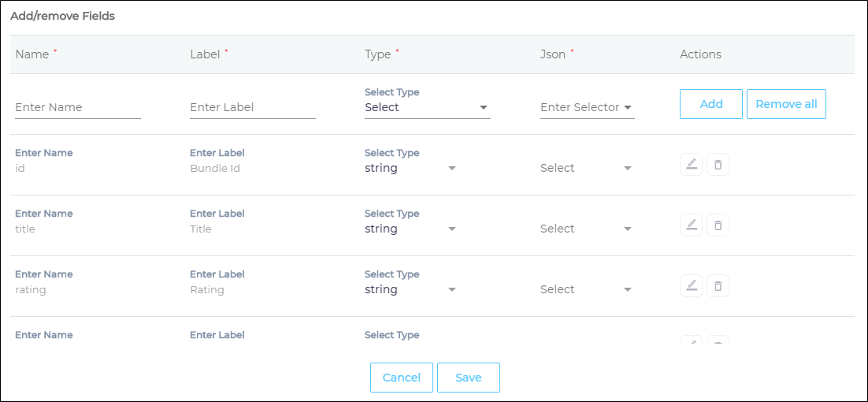868x402 pixels.
Task: Click the edit pencil icon for id row
Action: pos(691,165)
